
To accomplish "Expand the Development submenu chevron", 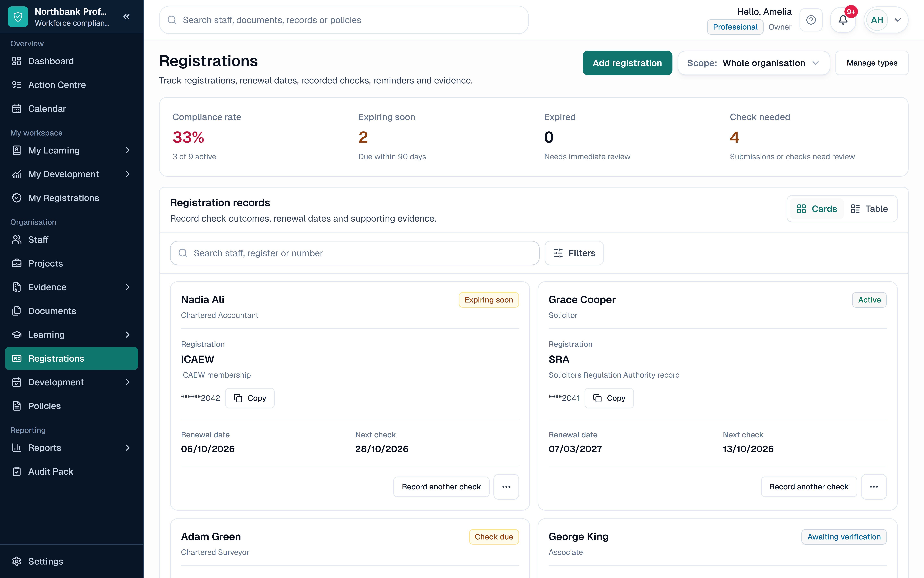I will 128,382.
